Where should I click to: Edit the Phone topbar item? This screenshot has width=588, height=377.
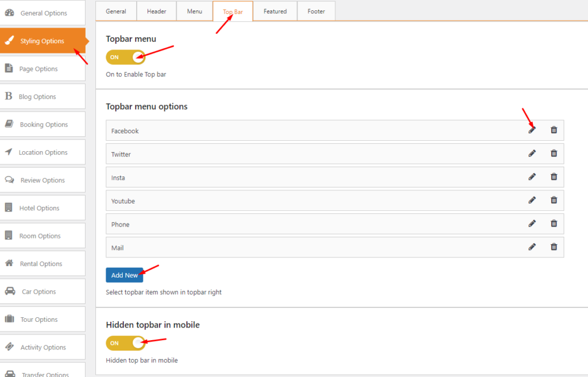(532, 223)
